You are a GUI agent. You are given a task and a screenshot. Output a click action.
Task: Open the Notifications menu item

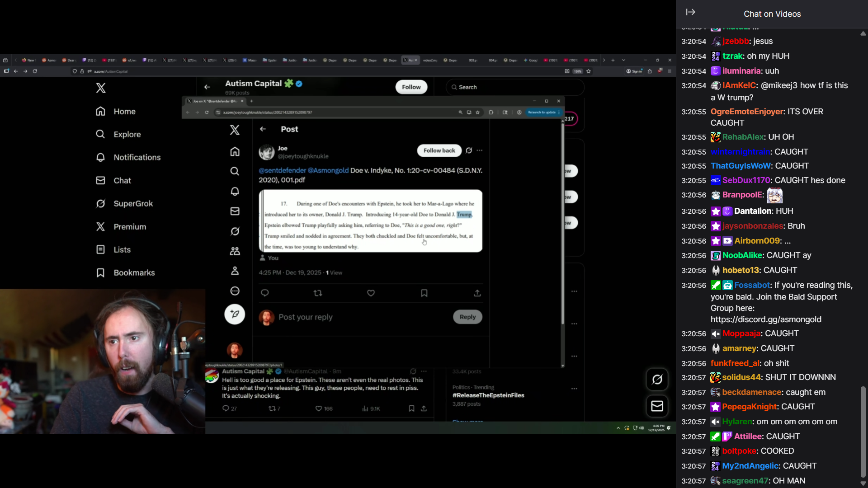click(x=137, y=157)
